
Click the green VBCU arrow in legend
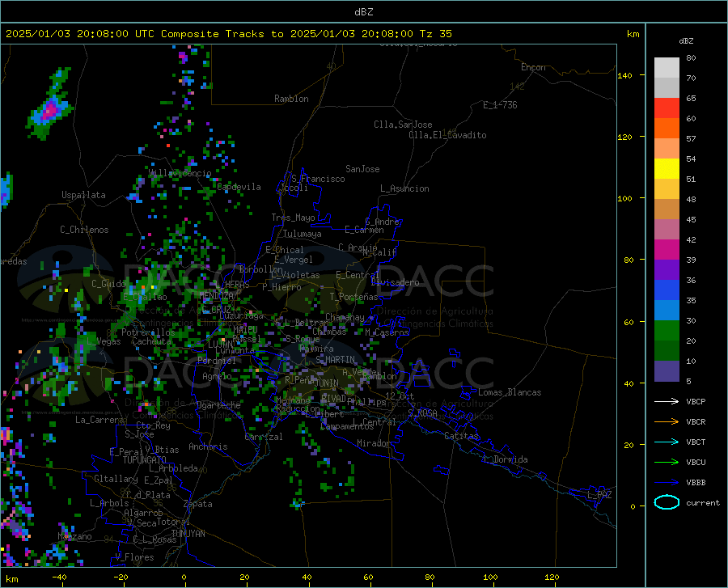click(667, 463)
